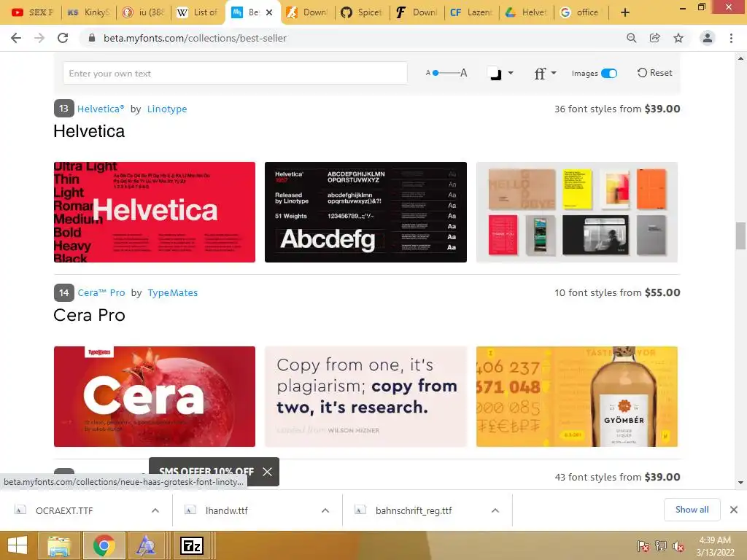View site security lock information

coord(92,38)
